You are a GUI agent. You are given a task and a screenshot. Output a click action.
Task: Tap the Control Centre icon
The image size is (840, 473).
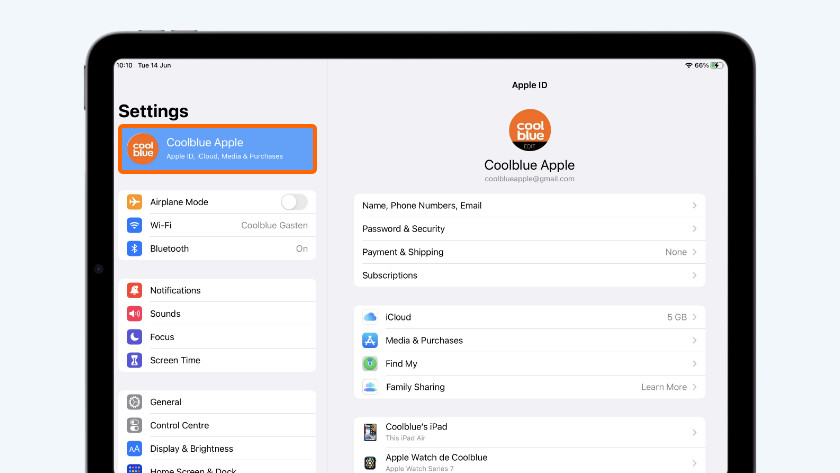tap(134, 425)
